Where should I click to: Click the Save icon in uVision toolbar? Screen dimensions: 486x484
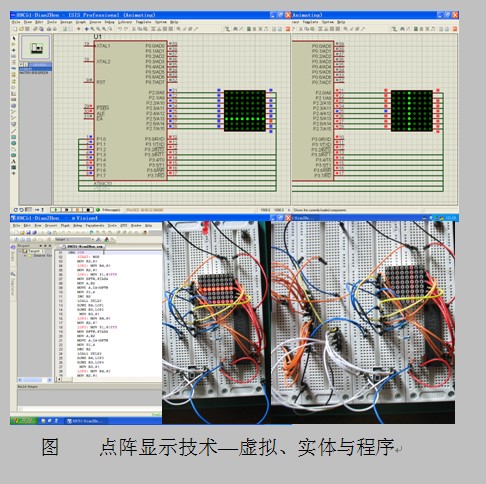coord(28,233)
